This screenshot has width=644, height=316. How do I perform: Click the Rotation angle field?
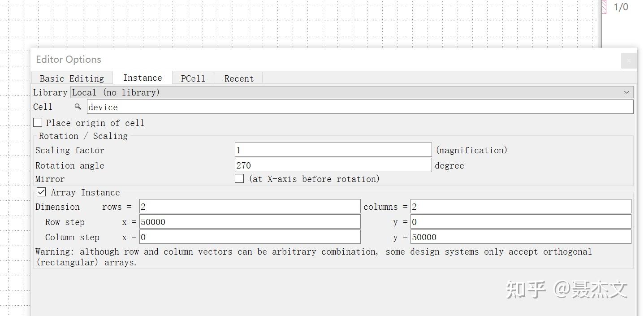[x=333, y=165]
